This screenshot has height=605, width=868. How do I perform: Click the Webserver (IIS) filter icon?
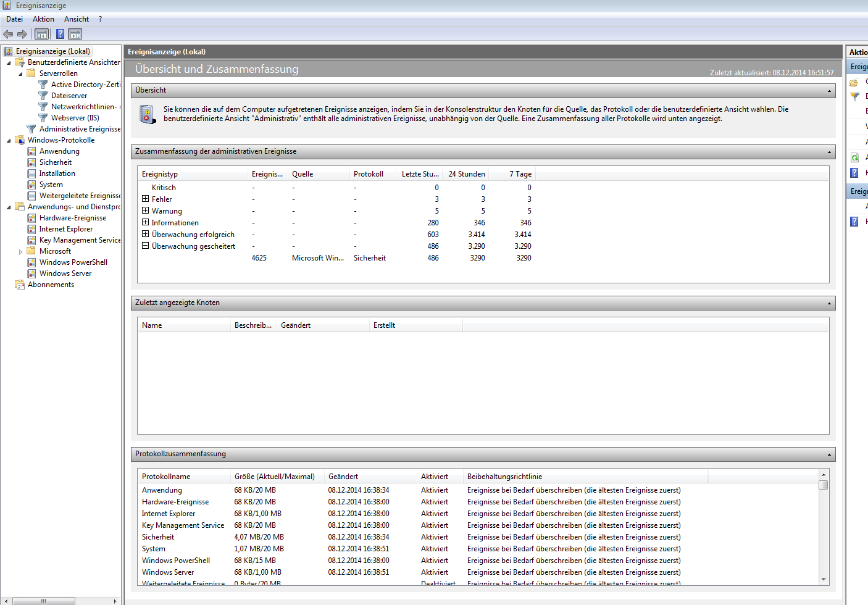click(43, 118)
